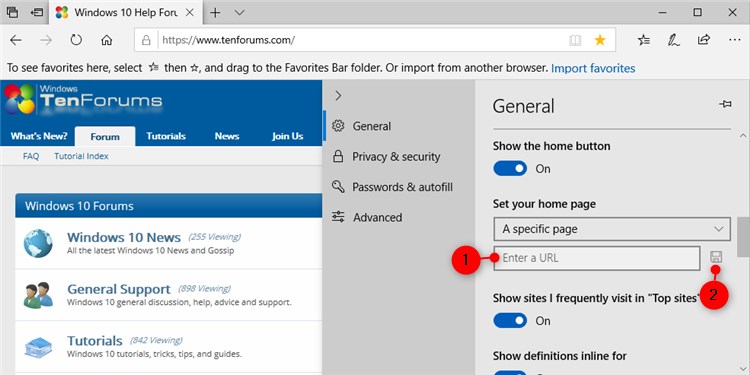
Task: Toggle frequently visited Top sites switch
Action: tap(510, 320)
